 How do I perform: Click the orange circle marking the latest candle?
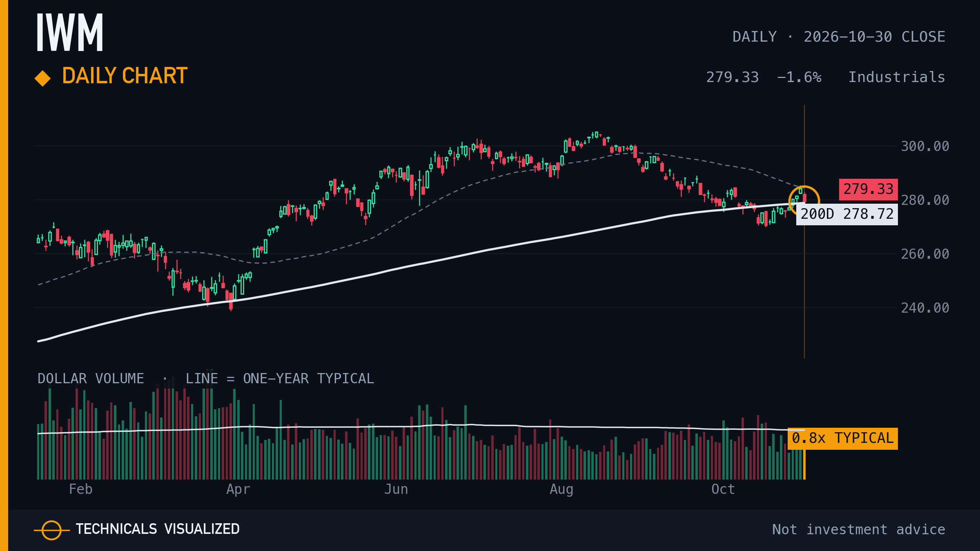tap(804, 201)
